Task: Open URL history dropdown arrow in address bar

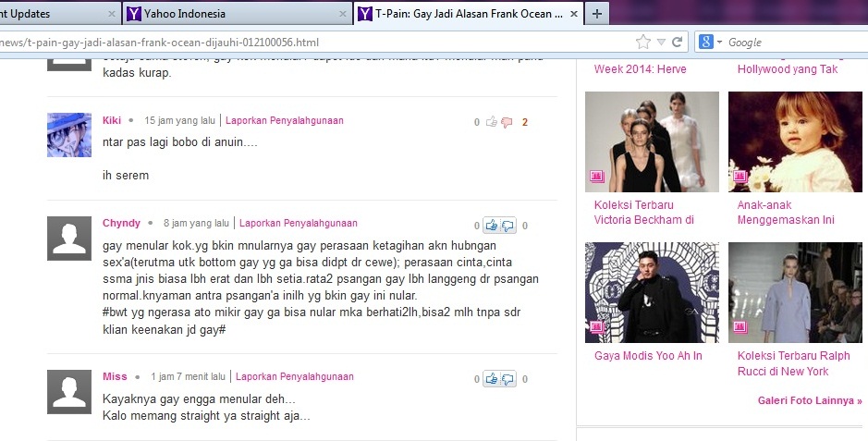Action: point(661,43)
